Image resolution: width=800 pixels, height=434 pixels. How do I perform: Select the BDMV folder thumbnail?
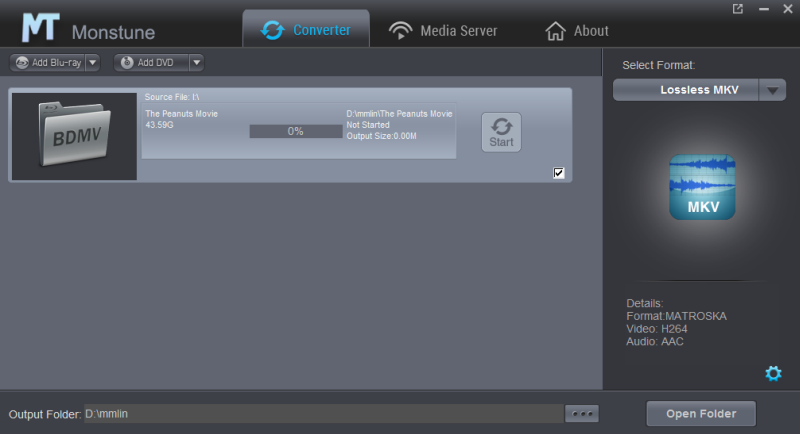74,136
